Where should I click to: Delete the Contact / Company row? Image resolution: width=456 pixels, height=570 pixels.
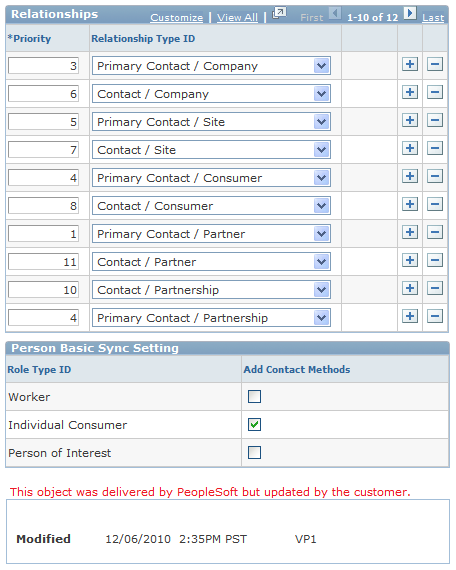435,92
